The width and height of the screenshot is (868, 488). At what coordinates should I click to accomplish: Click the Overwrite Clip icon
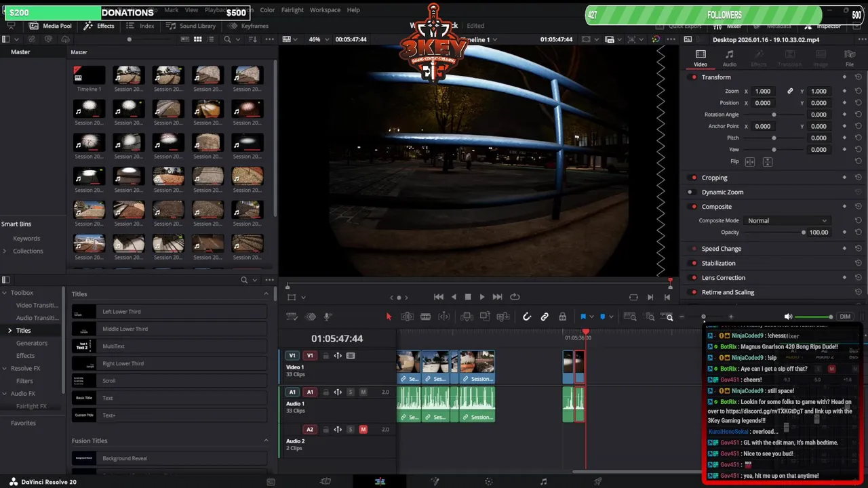pyautogui.click(x=485, y=317)
